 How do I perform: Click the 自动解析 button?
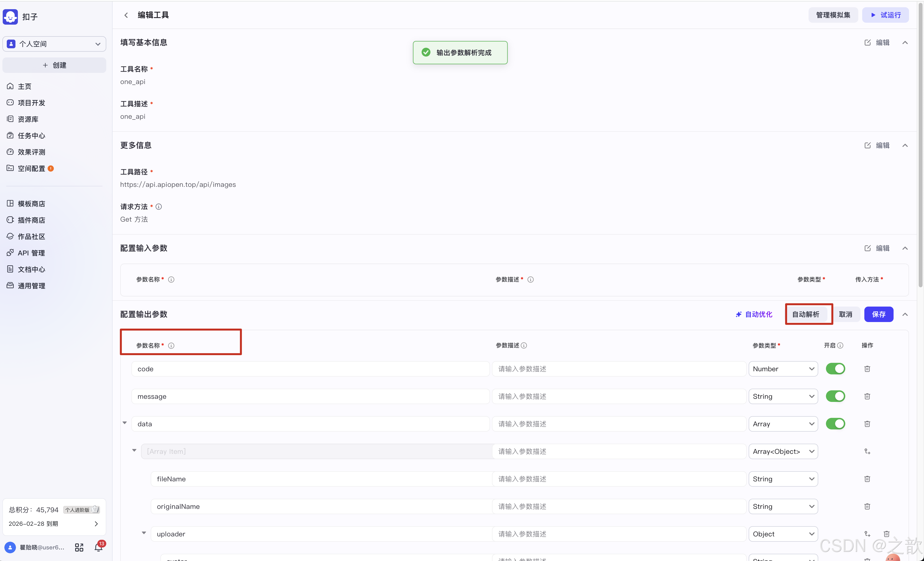[805, 314]
